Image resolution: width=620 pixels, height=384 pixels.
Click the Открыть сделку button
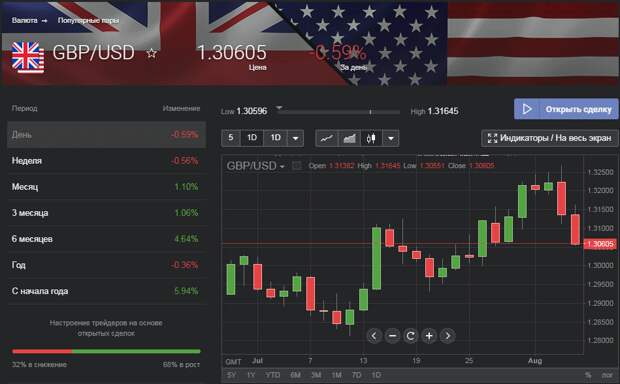pos(566,109)
